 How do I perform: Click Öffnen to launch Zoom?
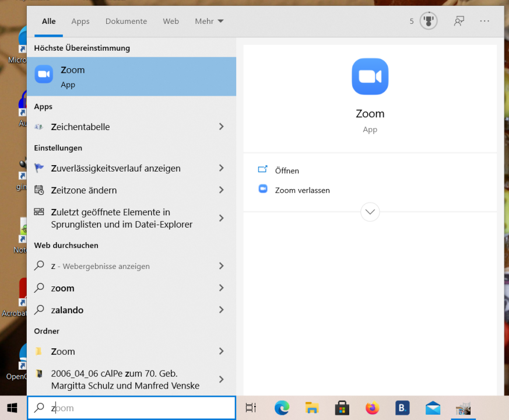click(x=287, y=170)
